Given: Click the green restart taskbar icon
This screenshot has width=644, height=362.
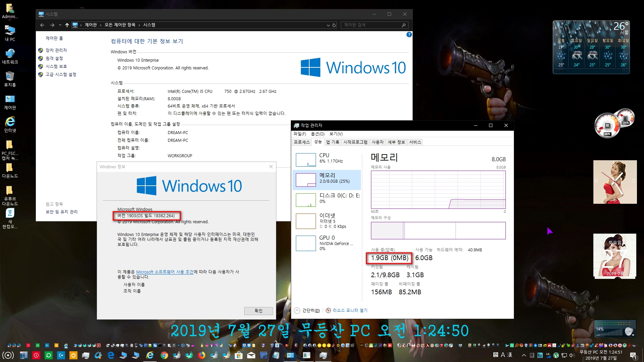Looking at the screenshot, I should coord(48,355).
